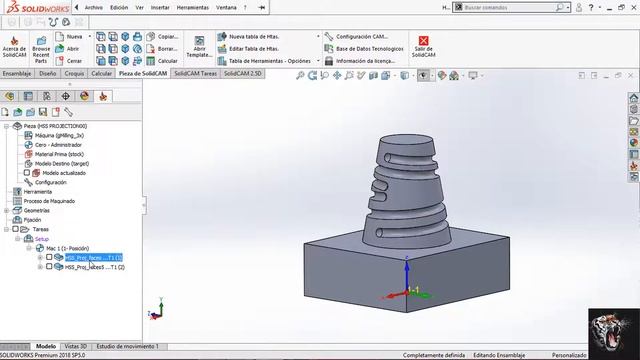
Task: Open the Hide/Show Items dropdown arrow
Action: coord(432,76)
